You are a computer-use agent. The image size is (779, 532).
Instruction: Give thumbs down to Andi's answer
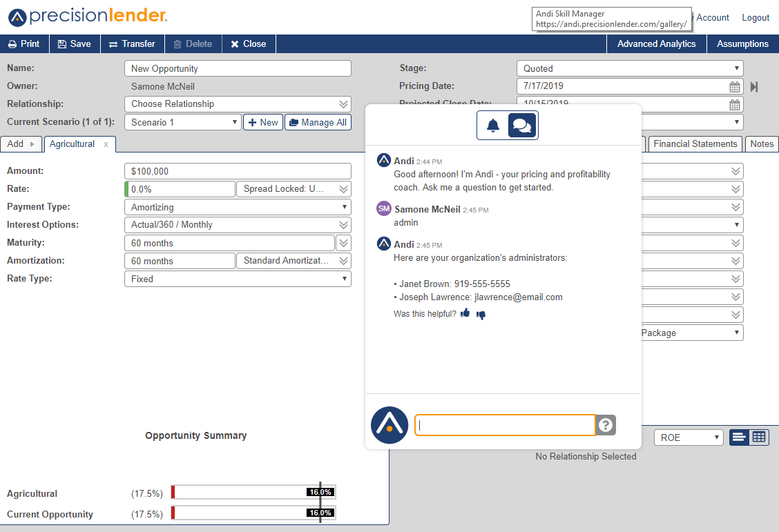pos(481,315)
